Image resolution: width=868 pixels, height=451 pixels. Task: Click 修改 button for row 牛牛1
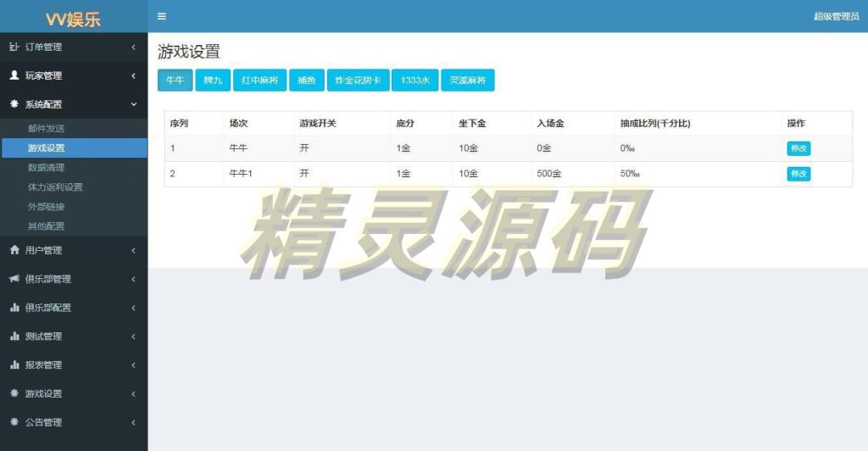pyautogui.click(x=798, y=174)
